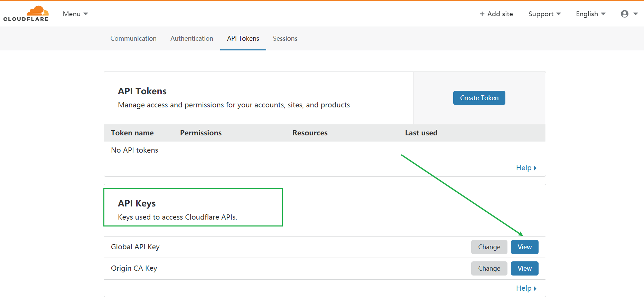Expand the Support dropdown

(544, 14)
